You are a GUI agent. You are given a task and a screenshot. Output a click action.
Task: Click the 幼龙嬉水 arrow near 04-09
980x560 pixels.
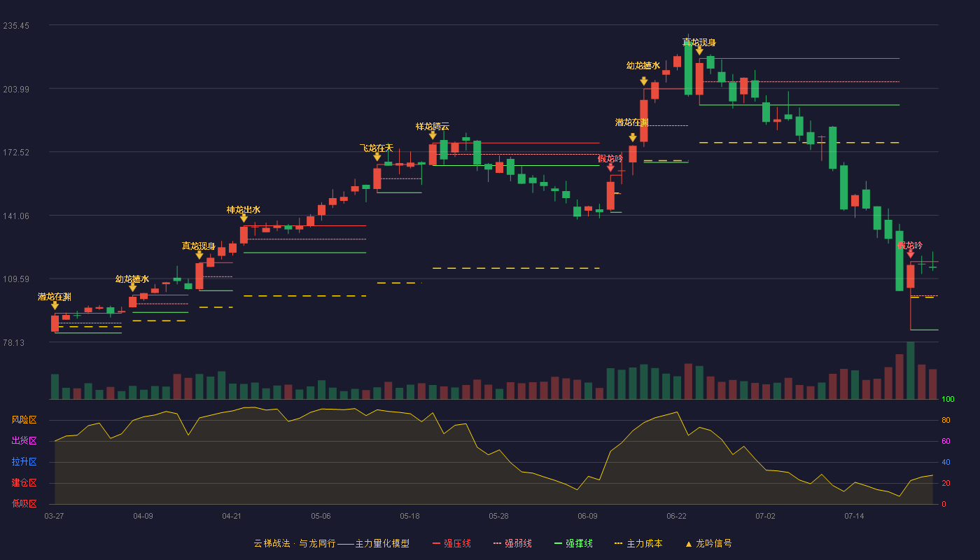(x=132, y=287)
